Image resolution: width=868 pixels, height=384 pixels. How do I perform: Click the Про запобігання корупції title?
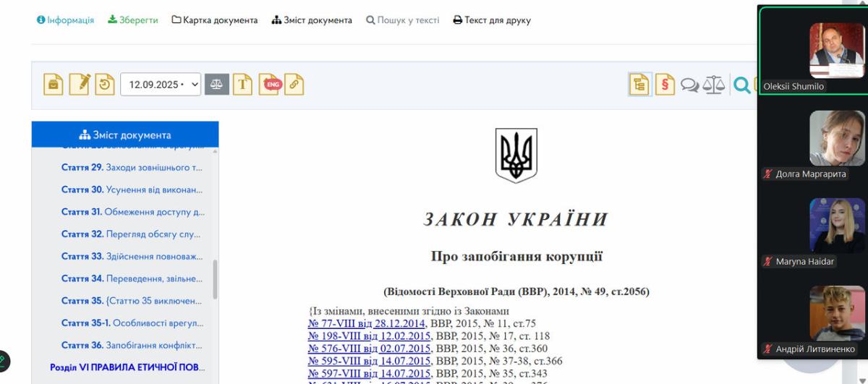pyautogui.click(x=516, y=257)
